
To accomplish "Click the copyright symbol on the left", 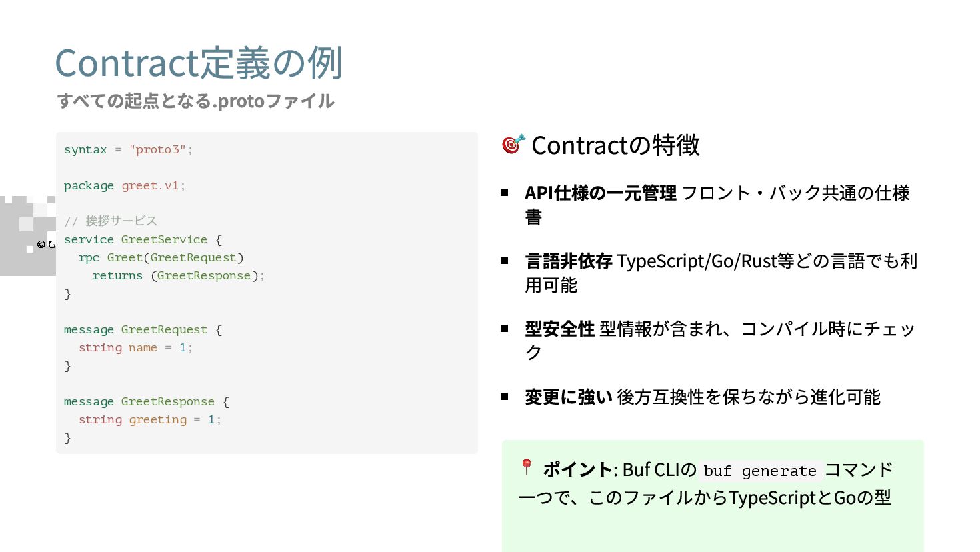I will 41,245.
